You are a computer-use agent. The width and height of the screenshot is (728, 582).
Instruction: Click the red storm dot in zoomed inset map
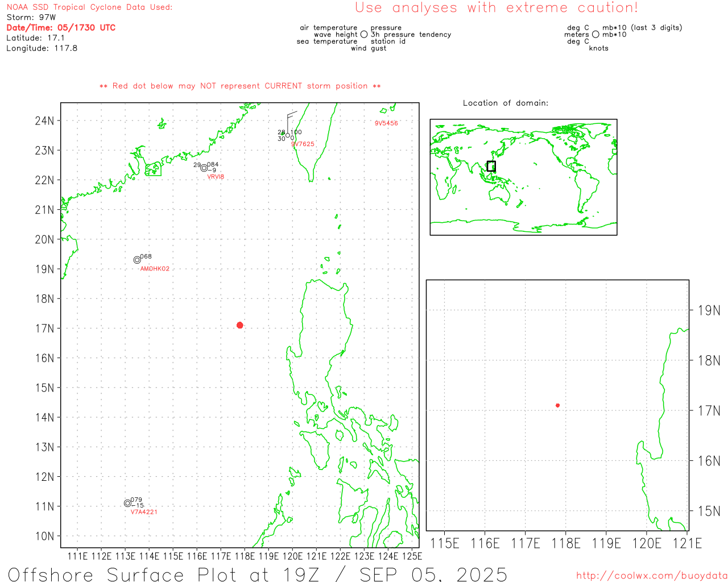pyautogui.click(x=557, y=405)
